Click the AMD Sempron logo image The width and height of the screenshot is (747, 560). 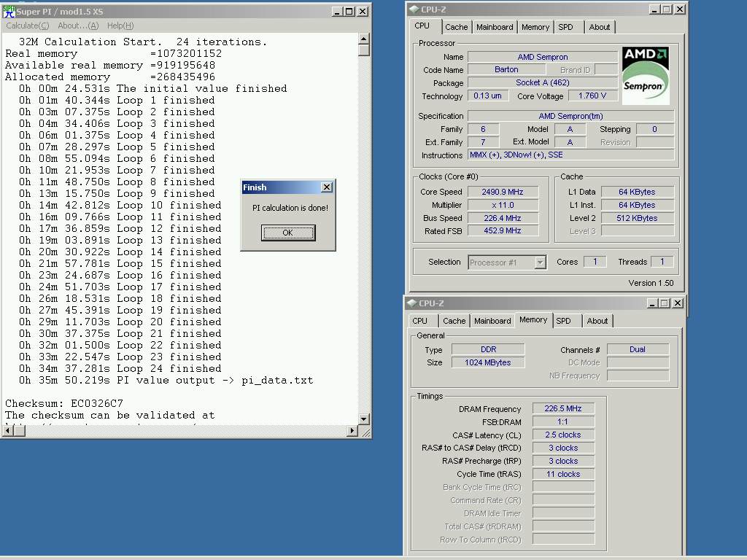point(646,76)
